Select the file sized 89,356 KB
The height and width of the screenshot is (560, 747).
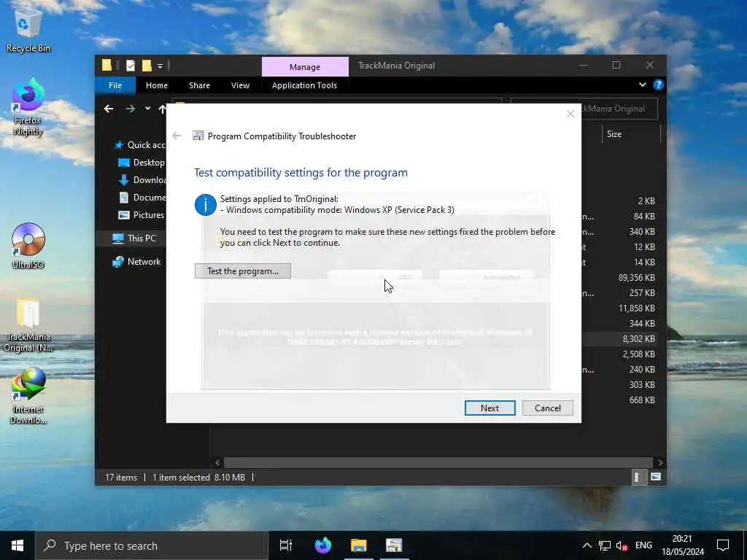619,278
